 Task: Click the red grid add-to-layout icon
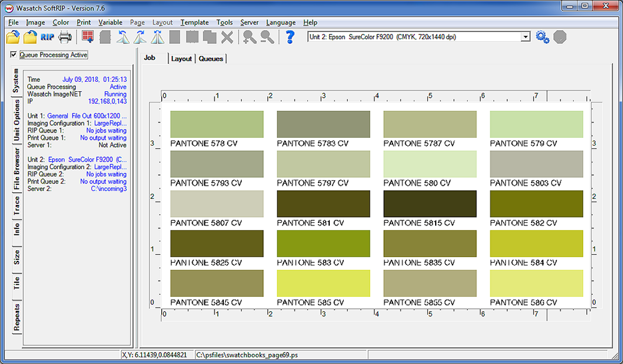click(x=87, y=37)
